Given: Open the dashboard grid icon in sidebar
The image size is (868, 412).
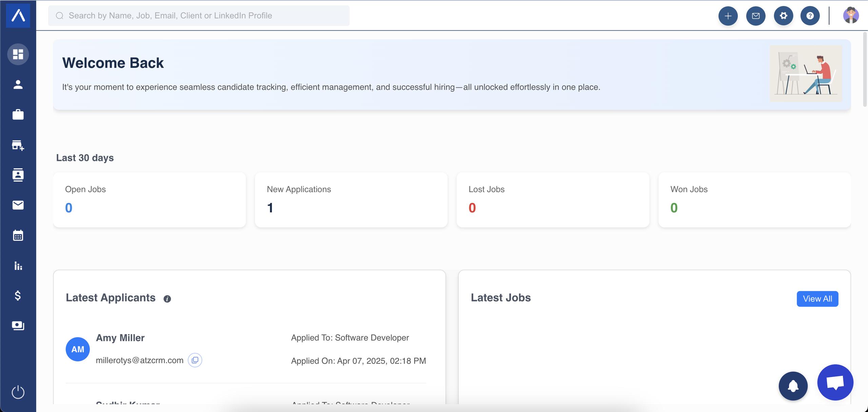Looking at the screenshot, I should (18, 54).
